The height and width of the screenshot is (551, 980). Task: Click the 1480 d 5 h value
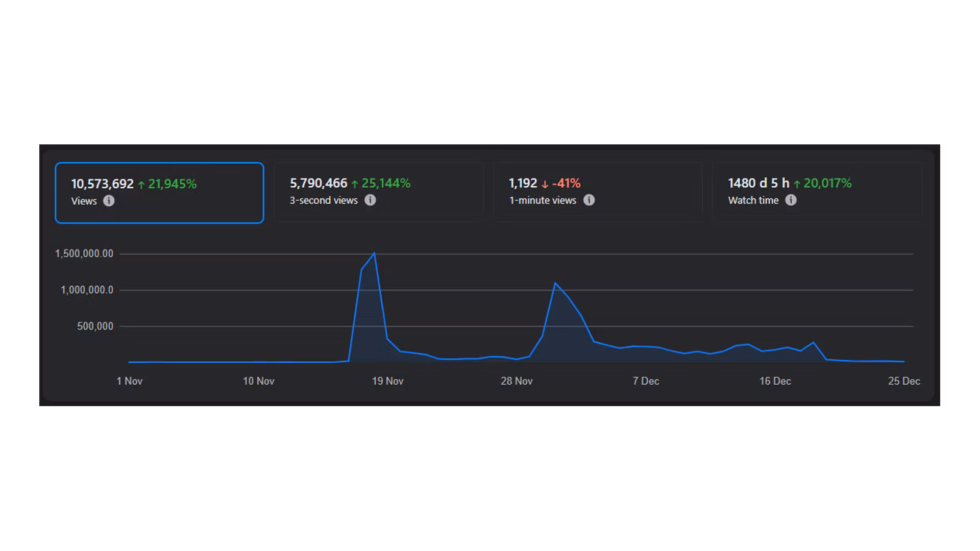758,183
